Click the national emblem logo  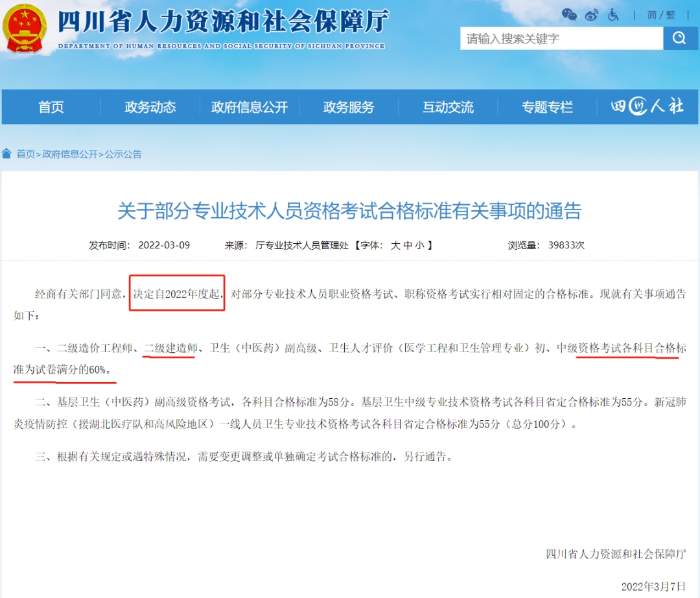tap(25, 27)
